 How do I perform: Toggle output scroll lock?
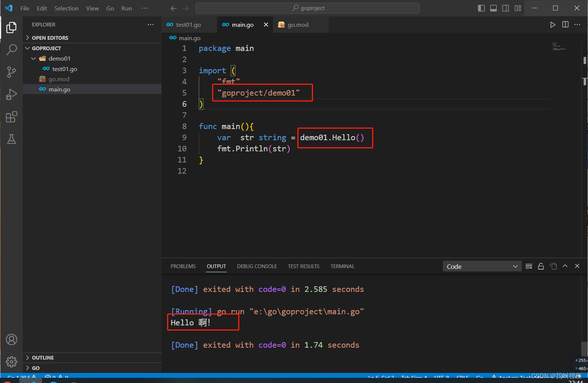point(541,266)
